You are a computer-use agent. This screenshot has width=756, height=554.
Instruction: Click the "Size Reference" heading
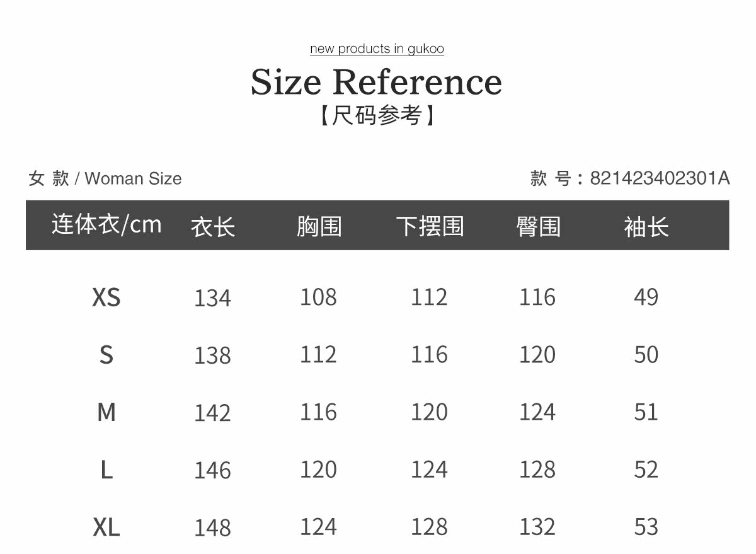(x=377, y=82)
